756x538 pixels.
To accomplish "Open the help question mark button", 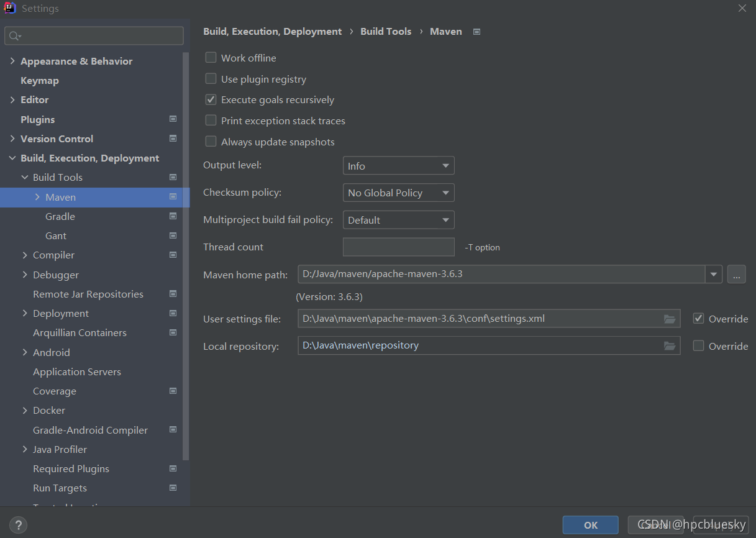I will (19, 525).
